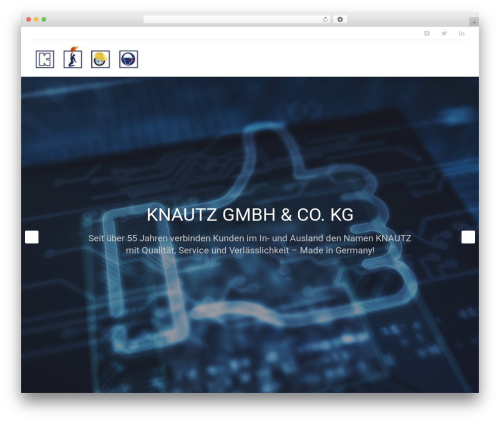Image resolution: width=500 pixels, height=423 pixels.
Task: Select the yellow hard hat logo icon
Action: coord(100,59)
